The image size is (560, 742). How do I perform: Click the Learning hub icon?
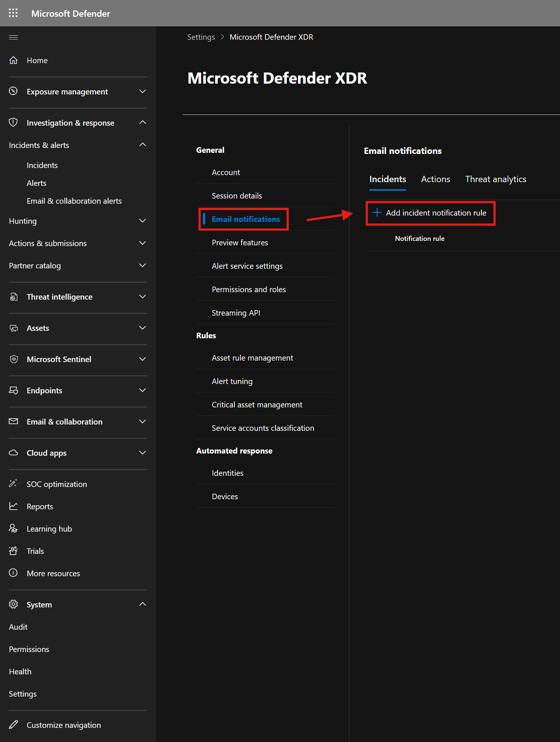[13, 529]
